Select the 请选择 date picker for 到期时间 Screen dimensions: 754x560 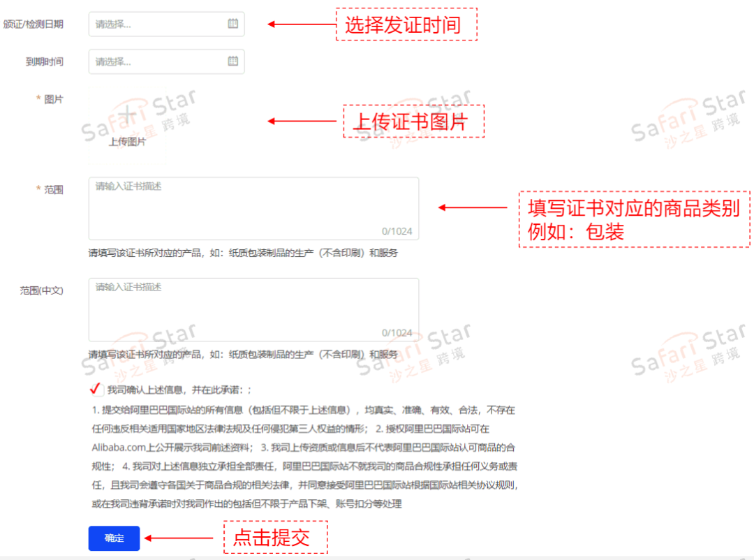coord(154,61)
